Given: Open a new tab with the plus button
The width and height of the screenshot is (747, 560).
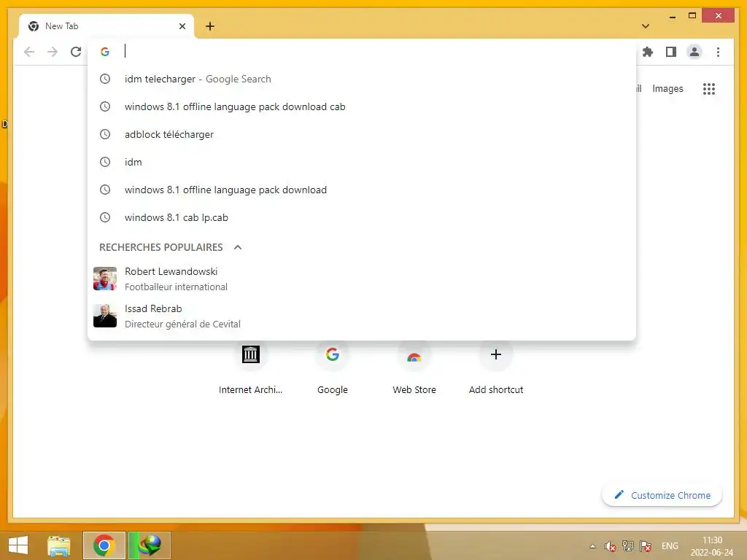Looking at the screenshot, I should click(x=210, y=26).
